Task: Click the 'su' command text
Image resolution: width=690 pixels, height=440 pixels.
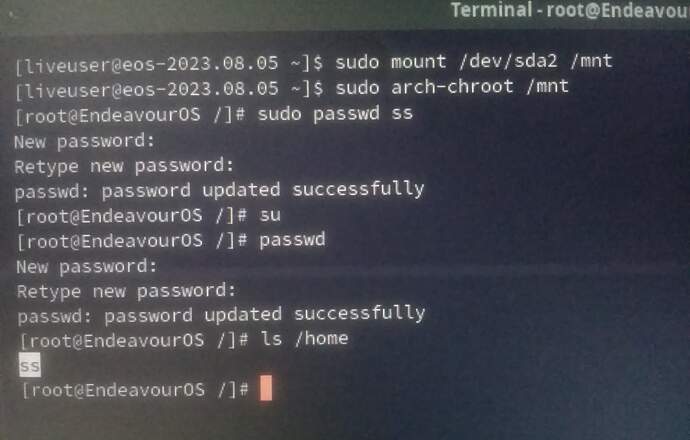Action: coord(270,215)
